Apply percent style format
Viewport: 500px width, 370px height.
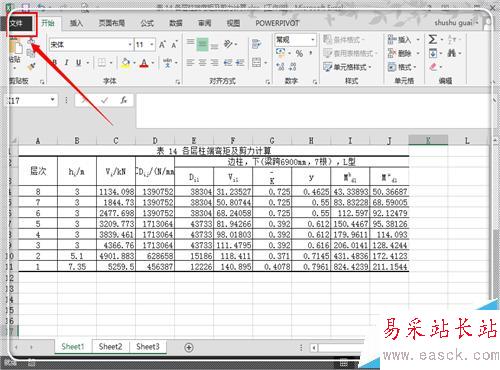299,53
